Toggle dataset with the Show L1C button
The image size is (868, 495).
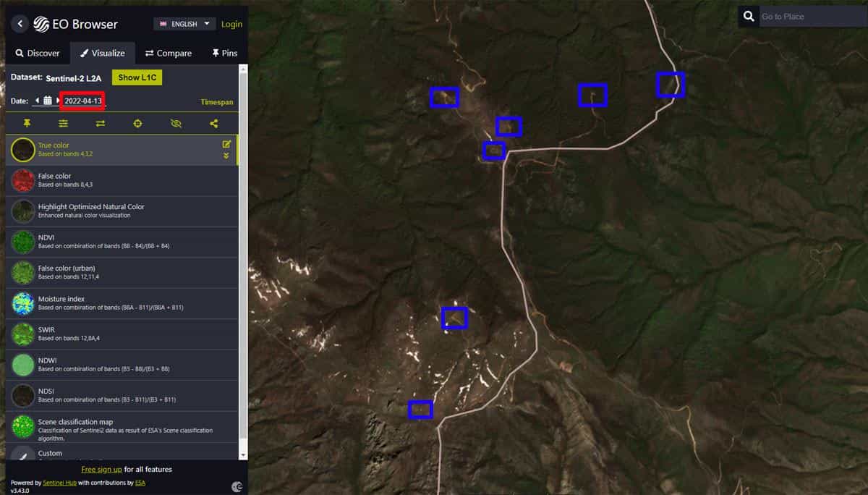coord(137,77)
